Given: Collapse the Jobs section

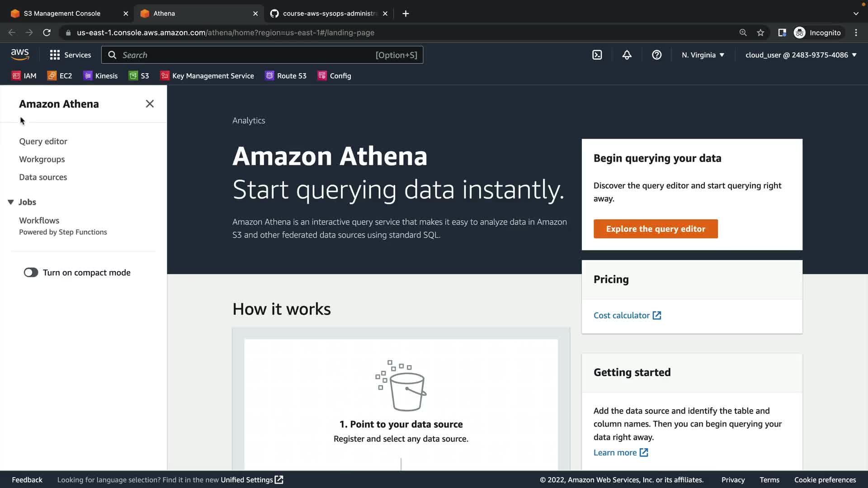Looking at the screenshot, I should pos(11,202).
